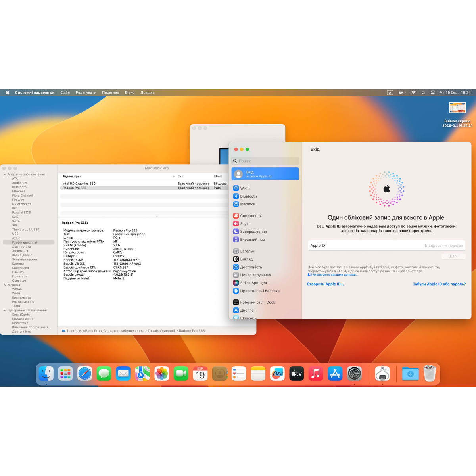Open the Довідка menu
This screenshot has width=476, height=476.
[148, 92]
